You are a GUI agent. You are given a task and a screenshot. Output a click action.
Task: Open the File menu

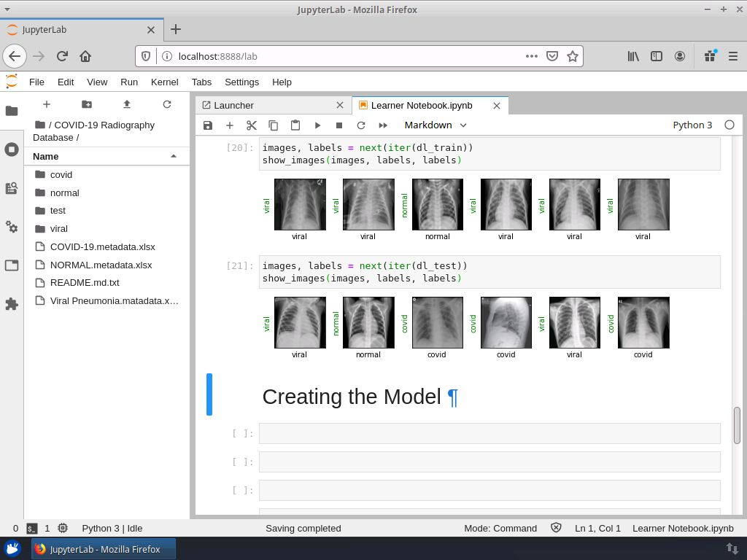(36, 82)
